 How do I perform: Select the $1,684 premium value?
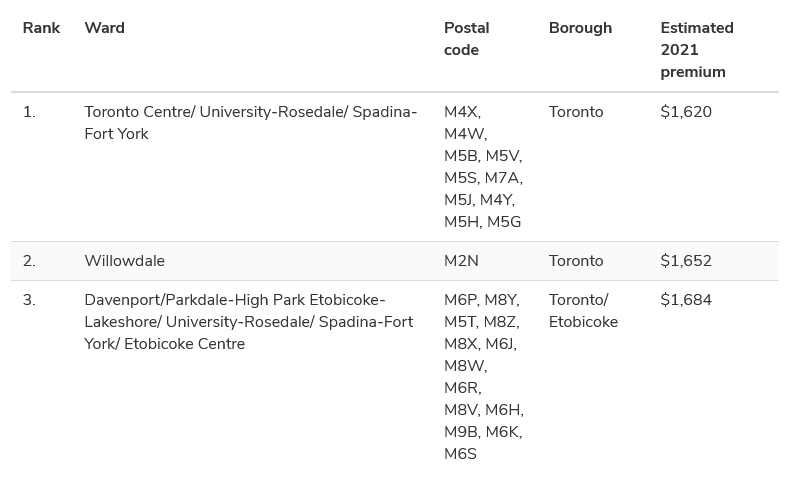tap(686, 300)
